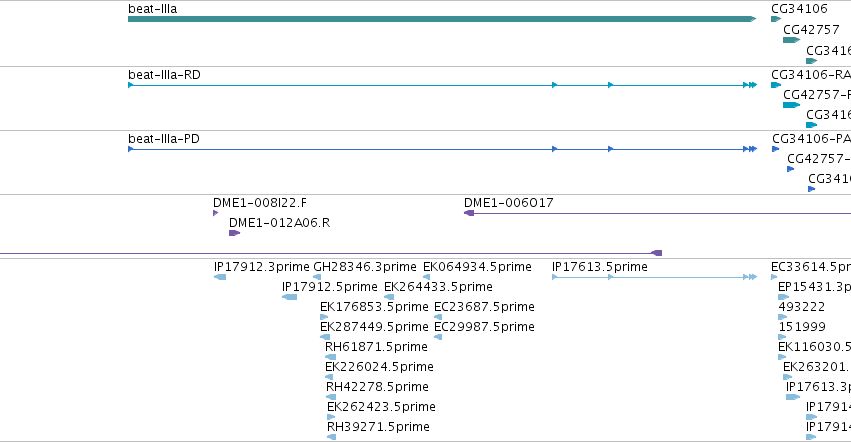Click the EC23687.5prime label
This screenshot has height=442, width=851.
485,307
